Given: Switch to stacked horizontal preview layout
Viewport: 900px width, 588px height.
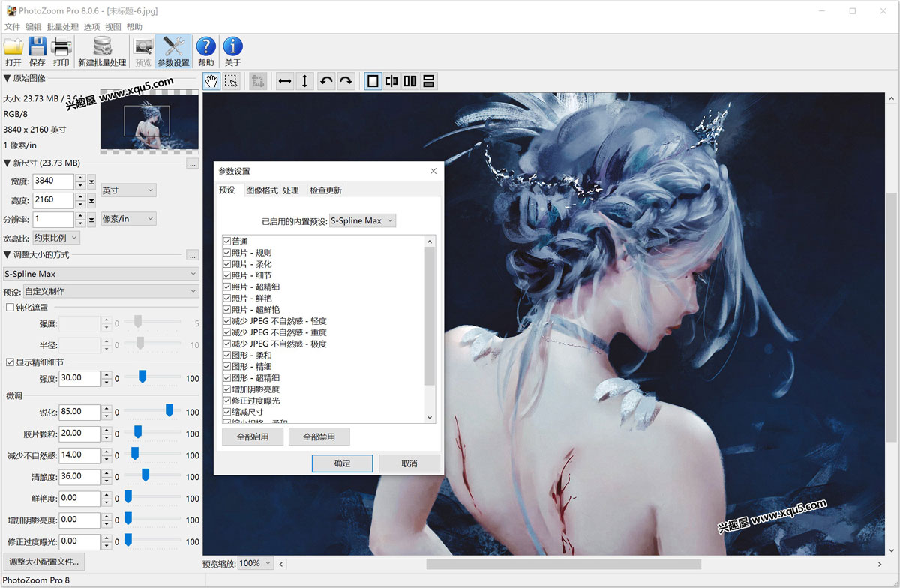Looking at the screenshot, I should tap(429, 81).
